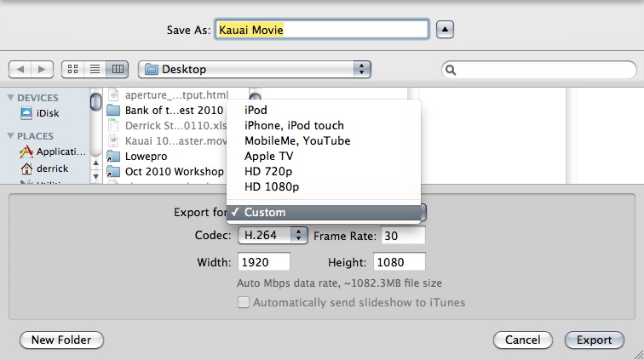
Task: Switch to column view mode
Action: [x=118, y=69]
